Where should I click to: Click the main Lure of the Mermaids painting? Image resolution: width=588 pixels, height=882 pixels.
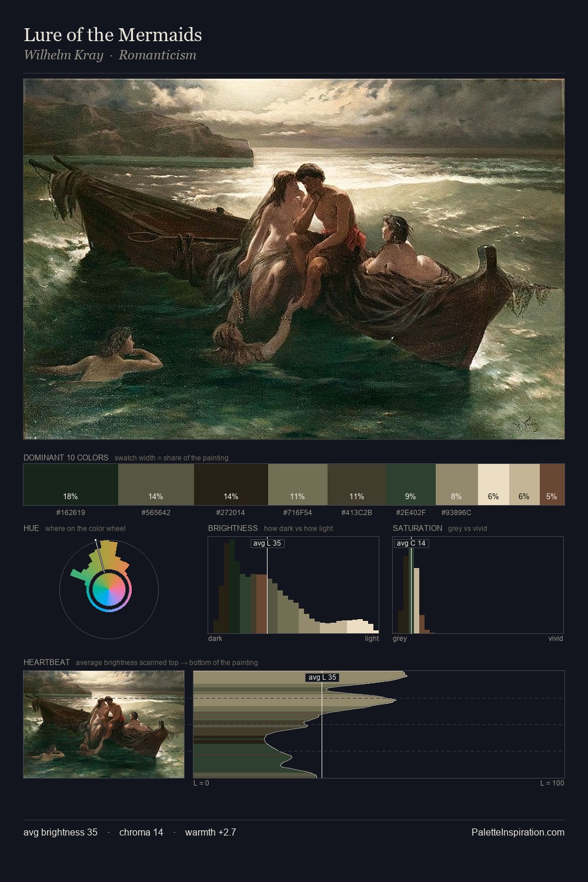[294, 259]
